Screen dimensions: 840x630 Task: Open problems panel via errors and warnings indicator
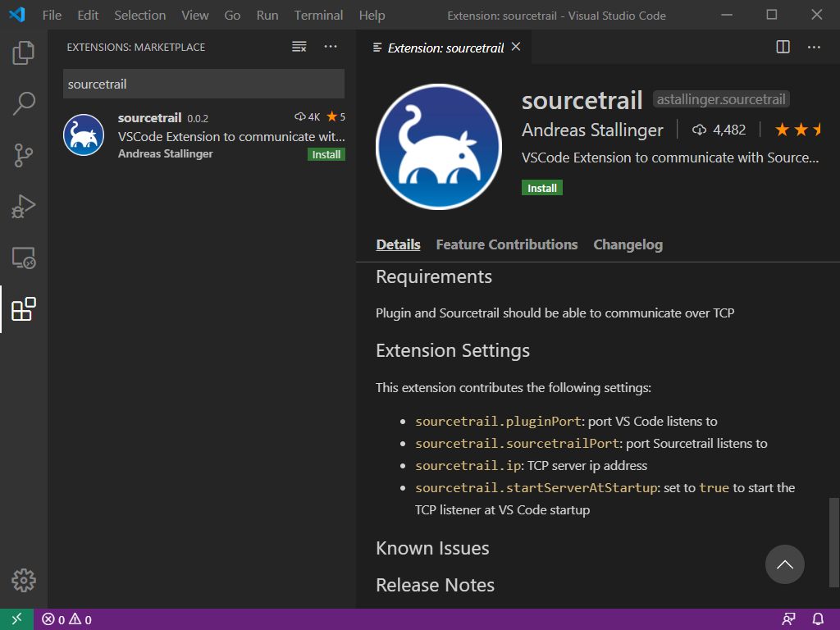(x=67, y=619)
